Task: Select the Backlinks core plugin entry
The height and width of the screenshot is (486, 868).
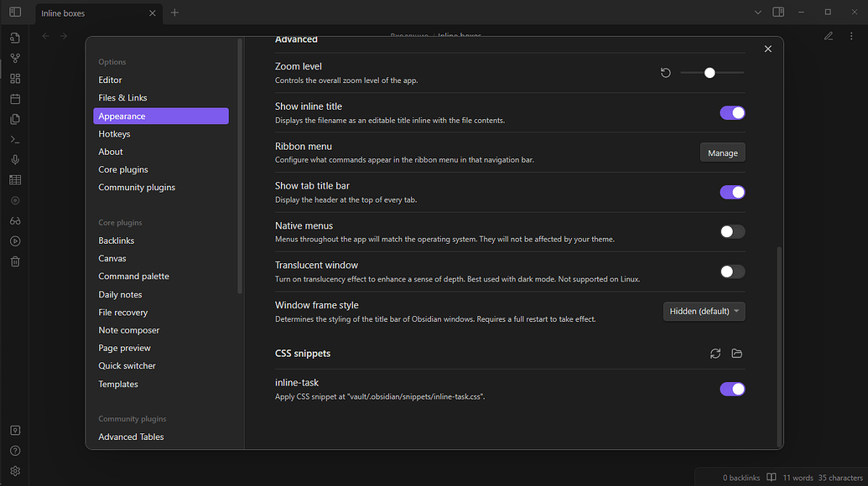Action: (x=116, y=240)
